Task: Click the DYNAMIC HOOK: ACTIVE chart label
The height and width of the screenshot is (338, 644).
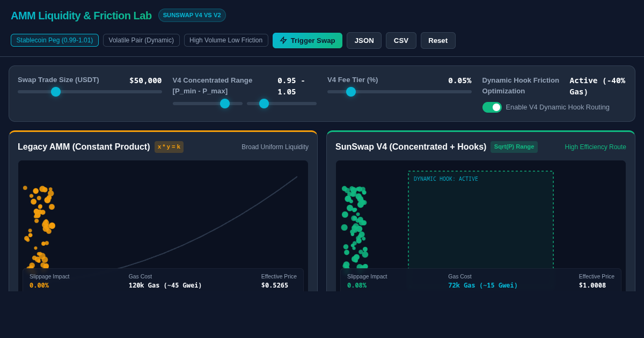Action: click(x=446, y=179)
